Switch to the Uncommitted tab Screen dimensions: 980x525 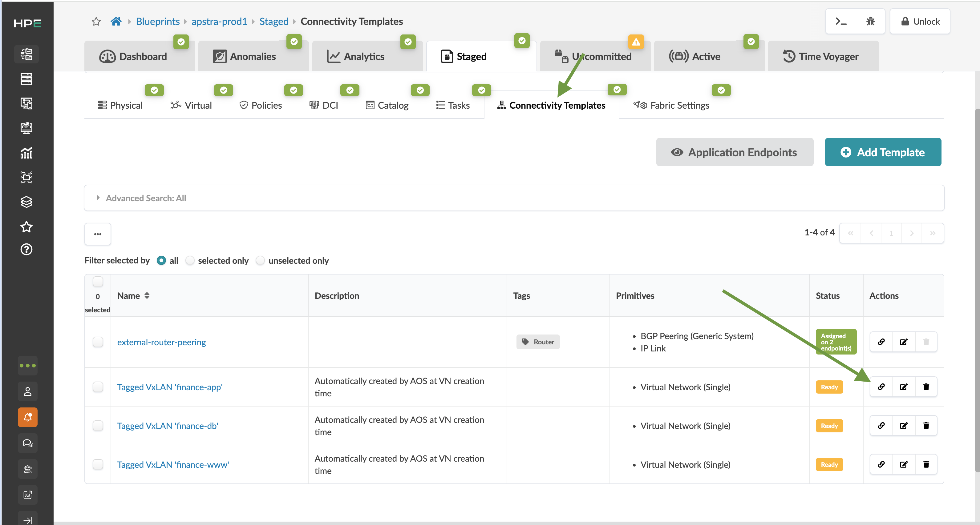[x=595, y=57]
